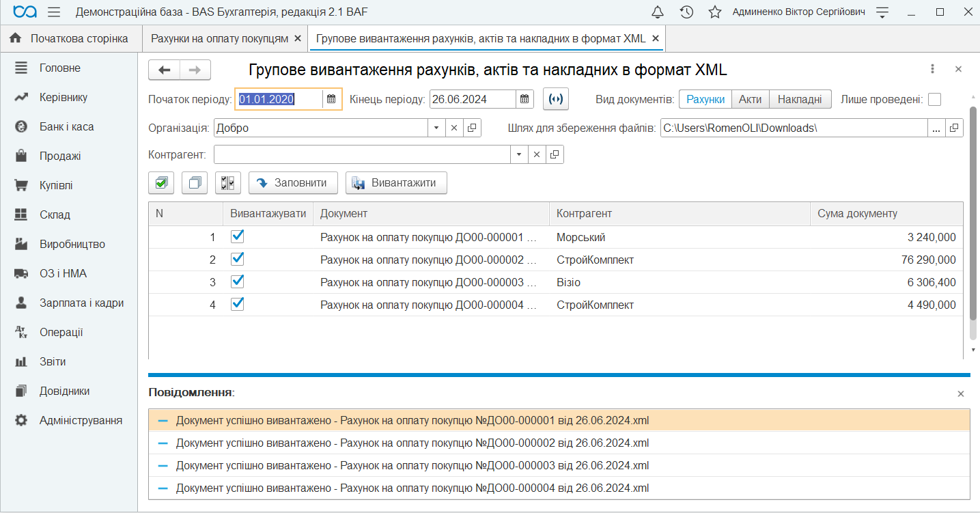Browse for file save path
This screenshot has height=513, width=980.
click(936, 128)
